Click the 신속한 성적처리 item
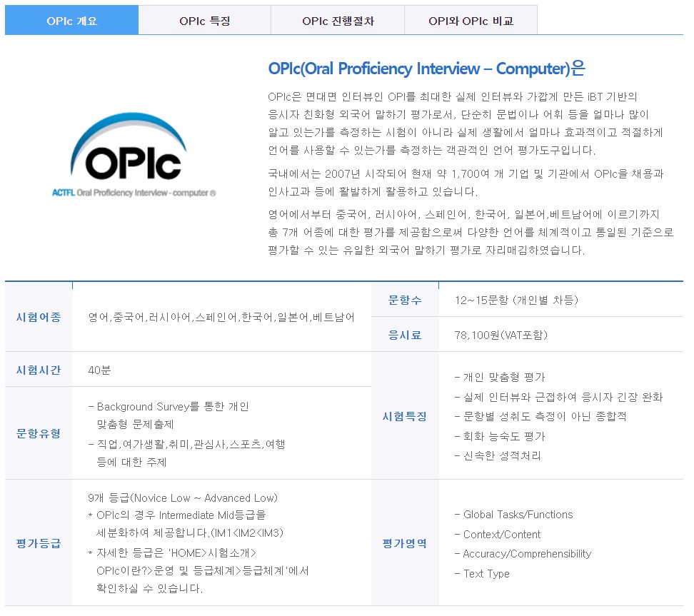Viewport: 694px width, 616px height. coord(498,456)
